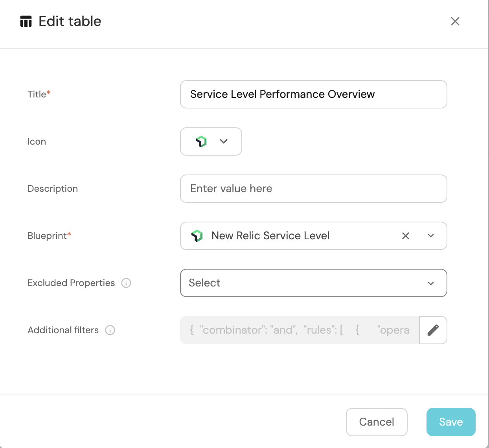Screen dimensions: 489x448
Task: Focus the Description input field
Action: coord(313,189)
